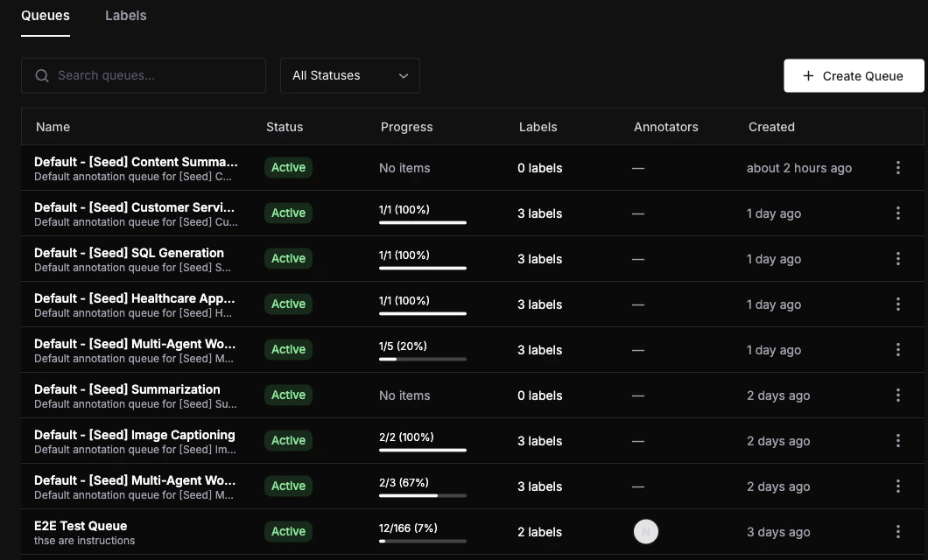Image resolution: width=928 pixels, height=560 pixels.
Task: Open the All Statuses dropdown
Action: [349, 75]
